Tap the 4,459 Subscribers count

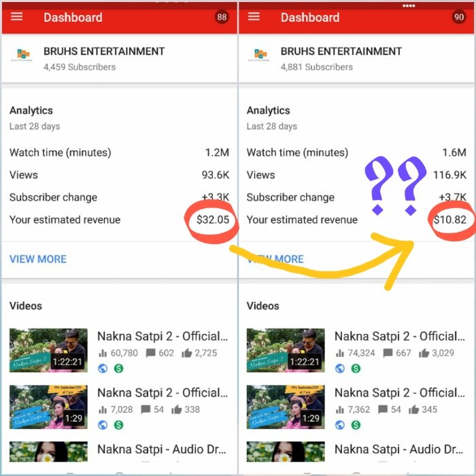(x=80, y=67)
